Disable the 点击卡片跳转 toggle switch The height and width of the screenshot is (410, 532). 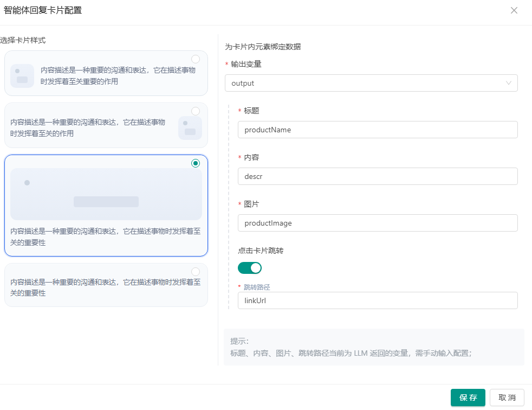[250, 267]
